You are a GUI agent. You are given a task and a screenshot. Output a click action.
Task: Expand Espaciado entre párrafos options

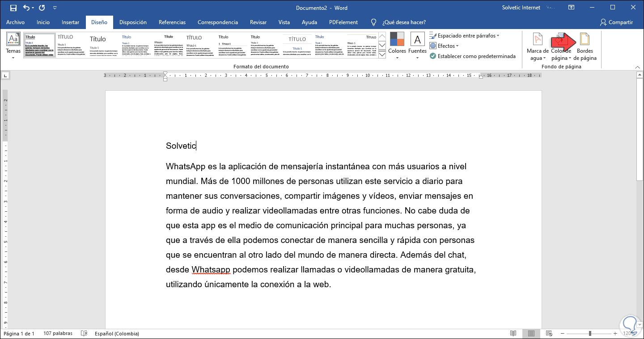[x=464, y=36]
